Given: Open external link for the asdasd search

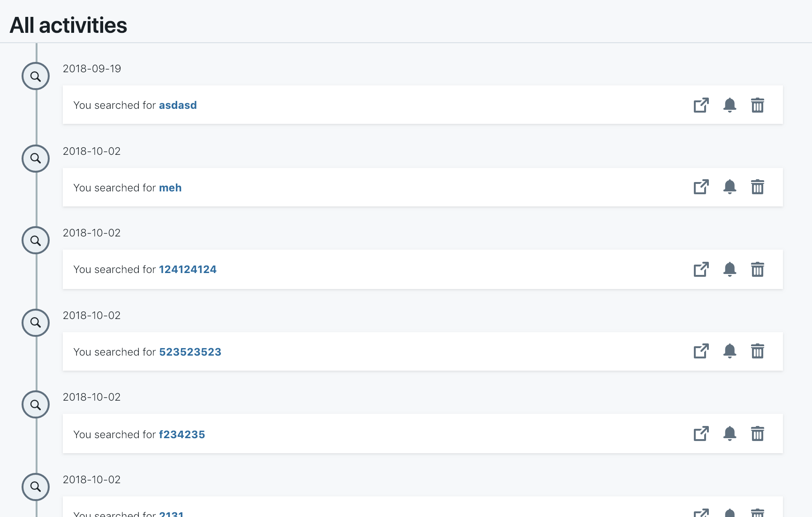Looking at the screenshot, I should [701, 105].
